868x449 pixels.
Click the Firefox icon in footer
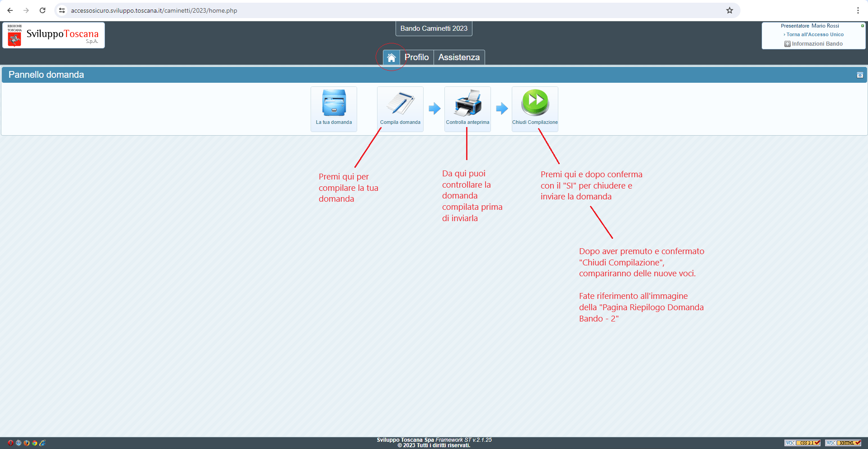(x=27, y=443)
